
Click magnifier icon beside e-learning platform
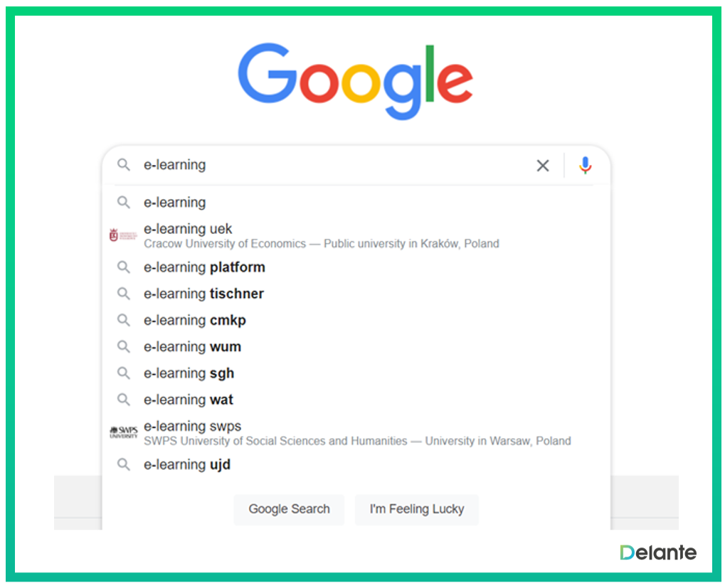pyautogui.click(x=124, y=267)
